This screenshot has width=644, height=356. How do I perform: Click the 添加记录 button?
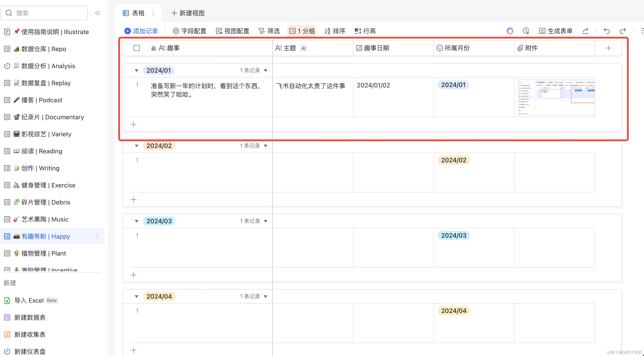click(x=141, y=31)
